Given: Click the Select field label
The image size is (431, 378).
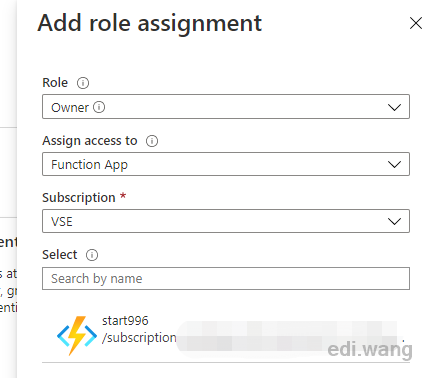Looking at the screenshot, I should tap(60, 255).
